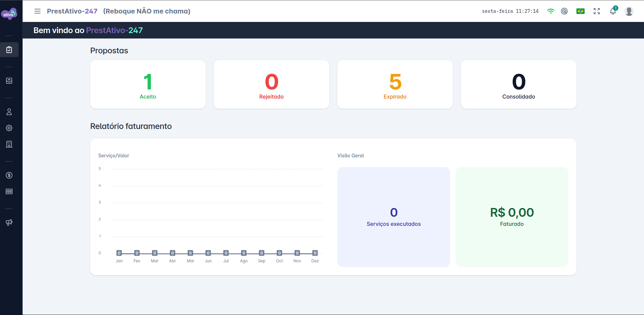Change language via Brazil flag
Viewport: 644px width, 315px height.
[581, 11]
